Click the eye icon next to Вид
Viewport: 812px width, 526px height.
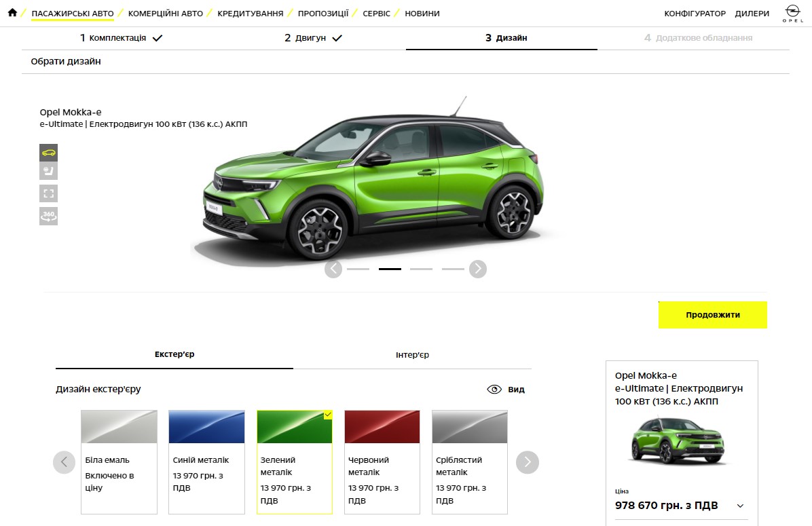[x=494, y=389]
